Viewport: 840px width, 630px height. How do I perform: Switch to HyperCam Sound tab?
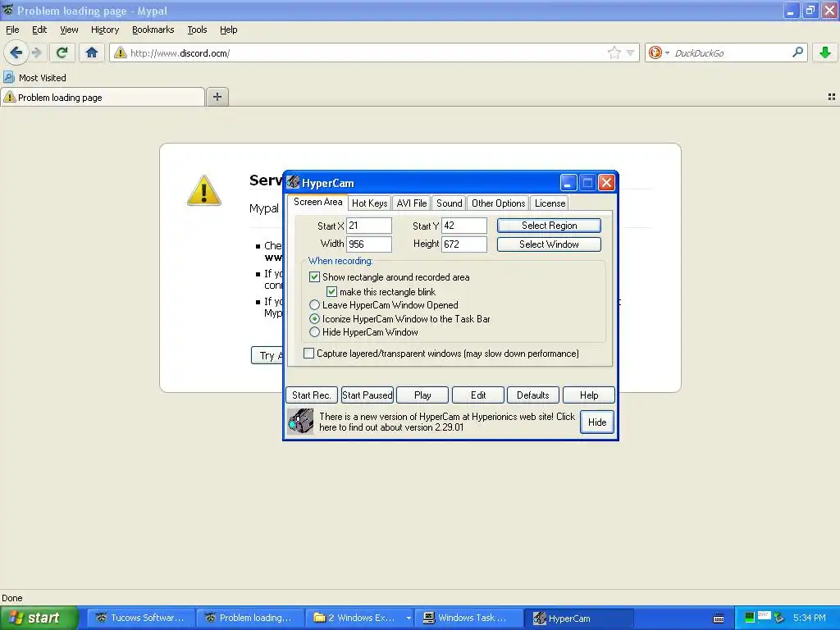[x=449, y=203]
